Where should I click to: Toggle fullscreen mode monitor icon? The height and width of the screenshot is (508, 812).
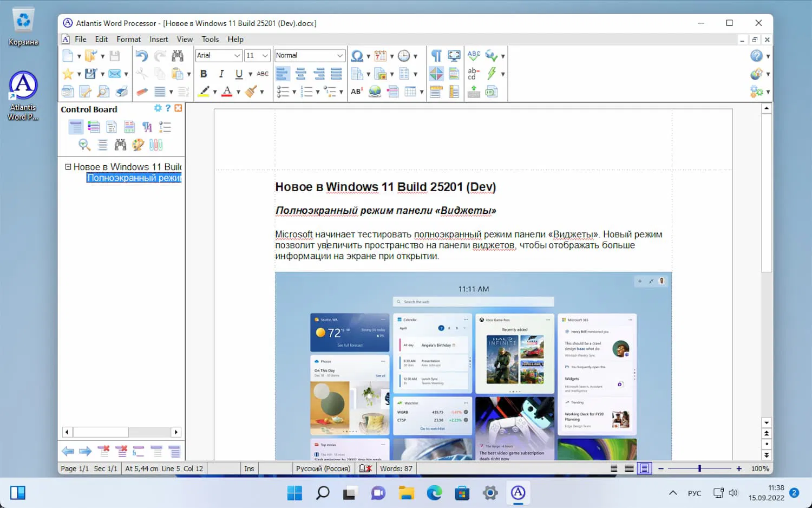coord(454,56)
